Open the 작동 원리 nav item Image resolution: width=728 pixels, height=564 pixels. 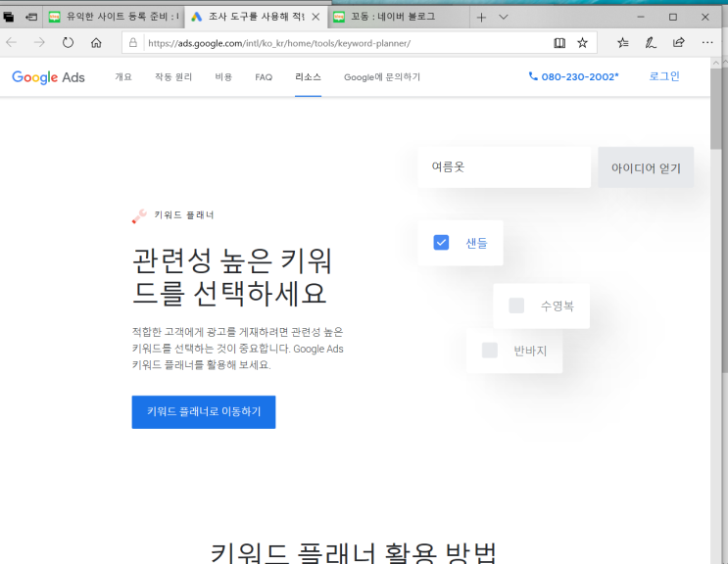tap(173, 77)
